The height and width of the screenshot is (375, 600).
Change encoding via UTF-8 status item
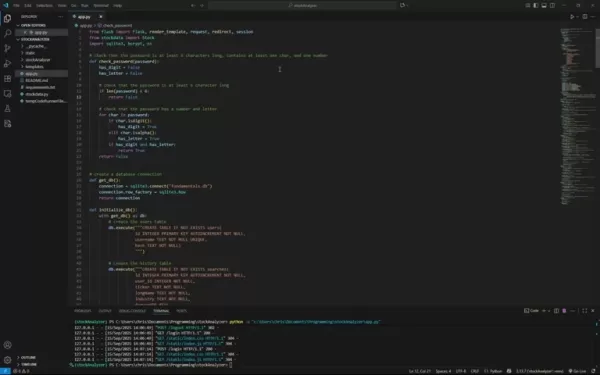point(461,371)
